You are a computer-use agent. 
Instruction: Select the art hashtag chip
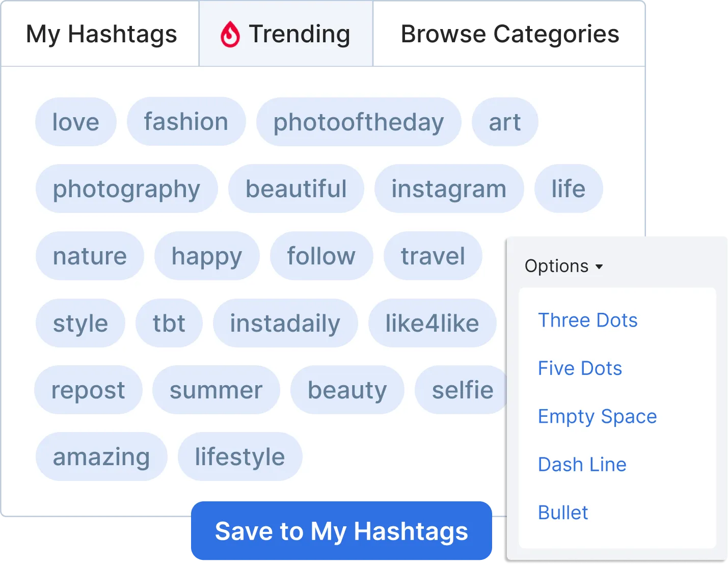[x=505, y=122]
